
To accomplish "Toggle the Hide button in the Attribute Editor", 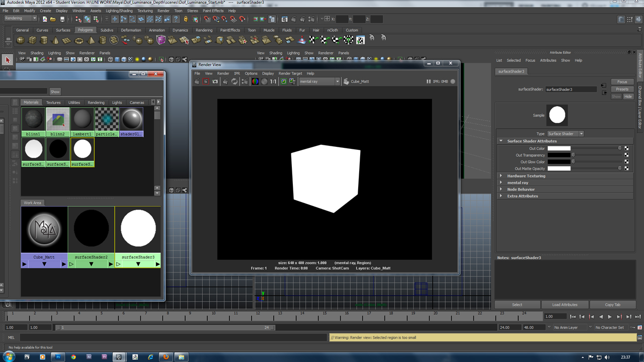I will pos(628,97).
